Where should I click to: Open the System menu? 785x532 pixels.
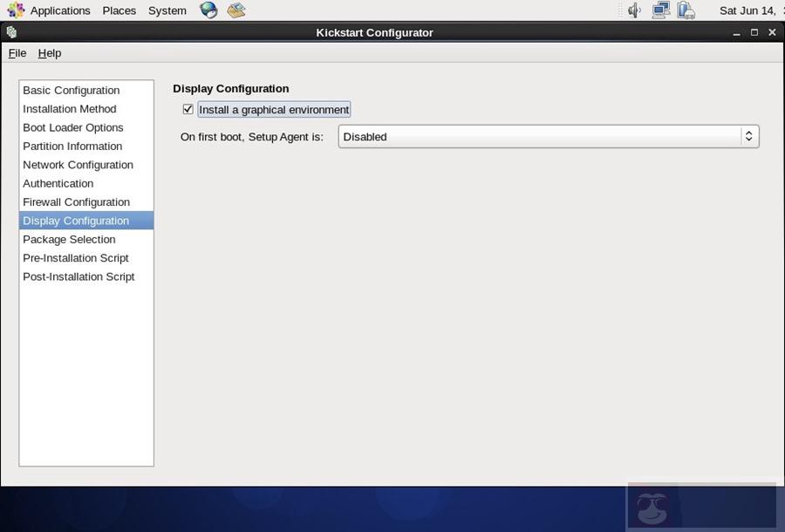pos(167,10)
